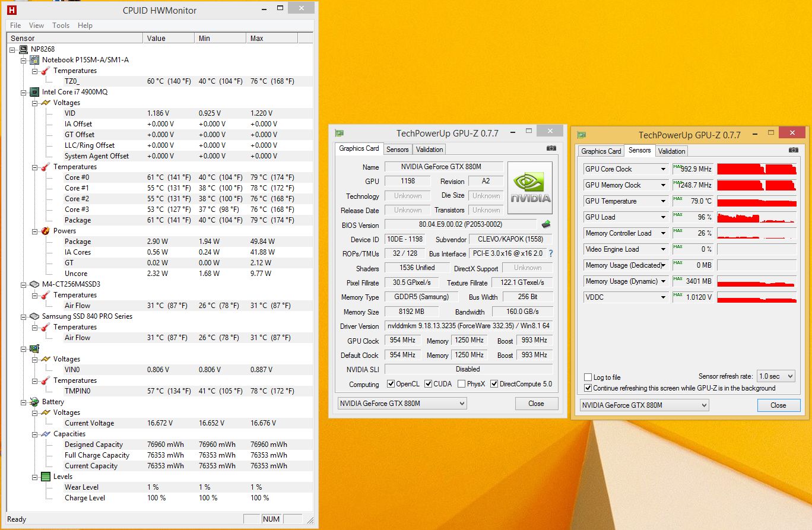Click GPU-Z Sensors window title bar icon
812x530 pixels.
pyautogui.click(x=582, y=135)
